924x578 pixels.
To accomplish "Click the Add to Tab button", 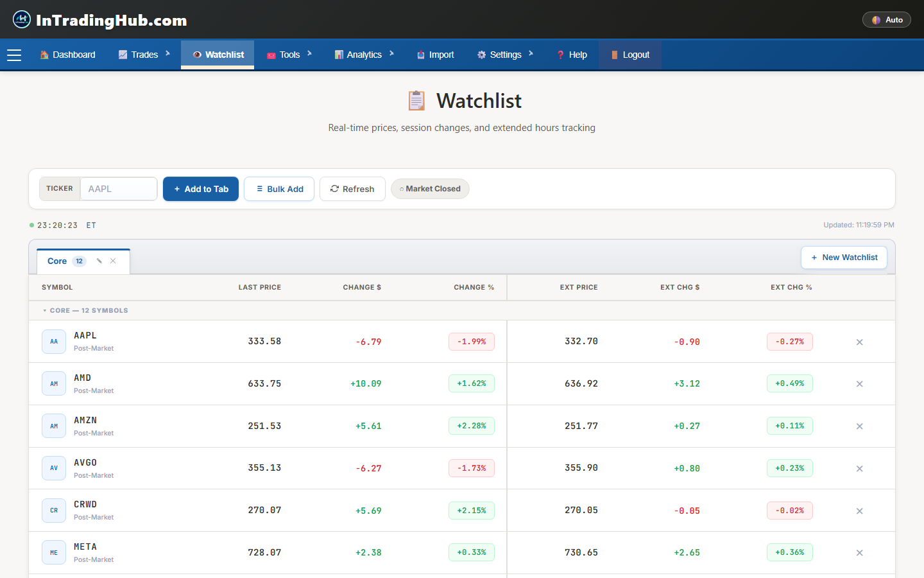I will click(x=201, y=189).
